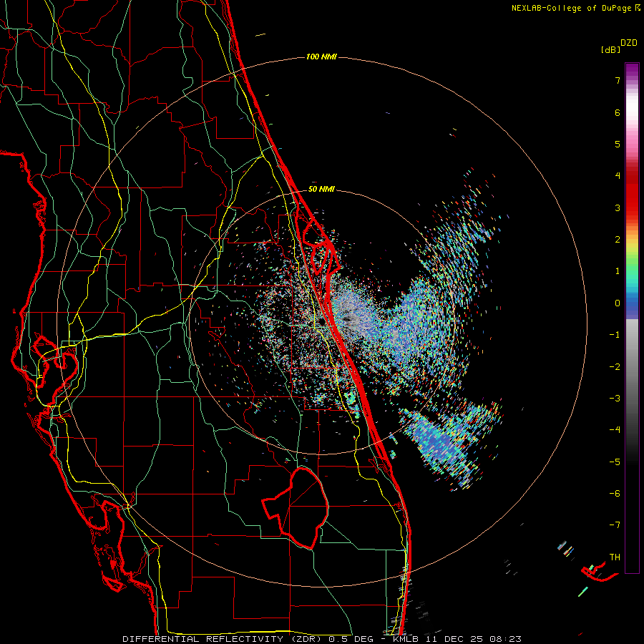Click the -7 value on the color scale
Screen dimensions: 644x644
[615, 525]
